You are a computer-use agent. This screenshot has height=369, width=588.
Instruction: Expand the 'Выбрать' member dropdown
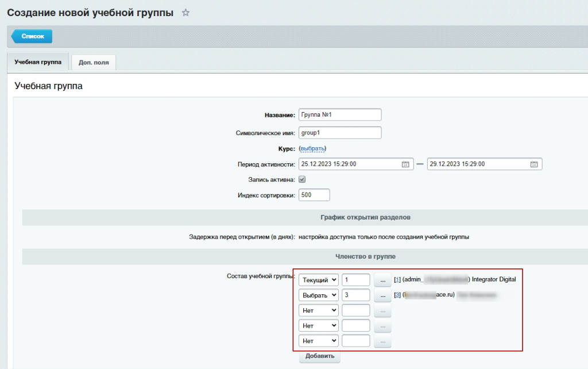(318, 295)
